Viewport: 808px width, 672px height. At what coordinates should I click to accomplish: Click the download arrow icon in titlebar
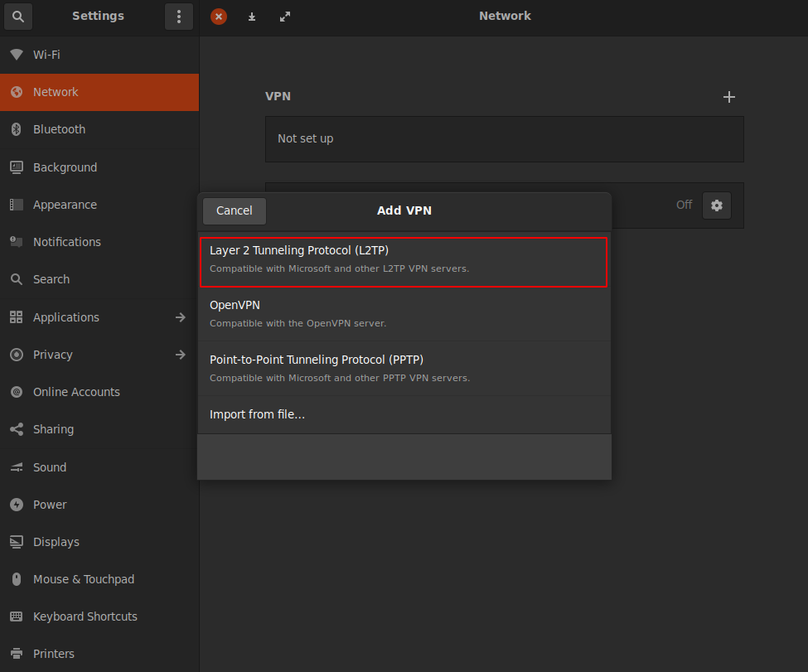(252, 17)
